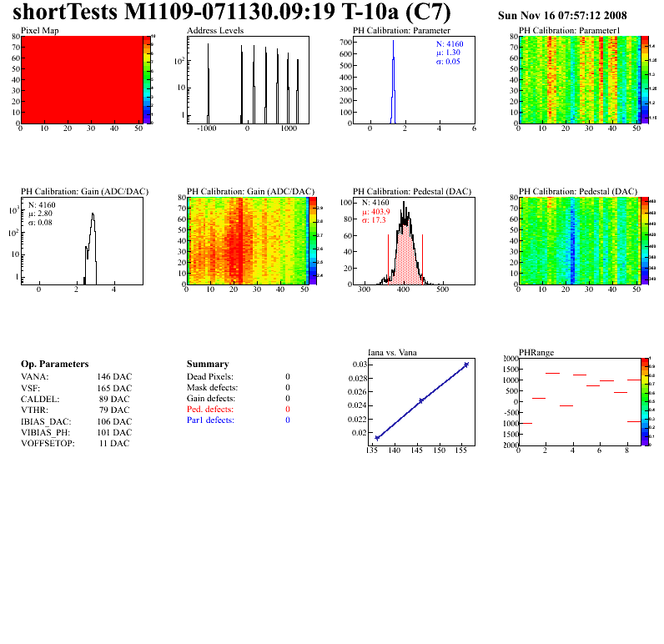The height and width of the screenshot is (644, 664).
Task: Click the PHRange color scale bar
Action: 645,402
